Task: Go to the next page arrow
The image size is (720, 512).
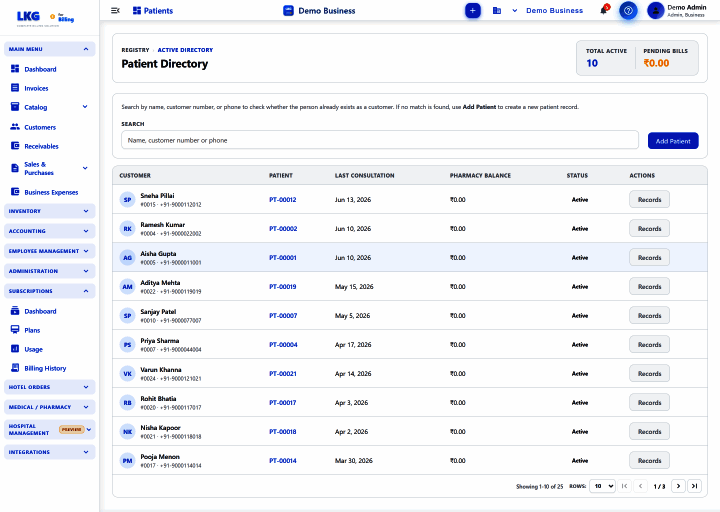Action: pos(678,486)
